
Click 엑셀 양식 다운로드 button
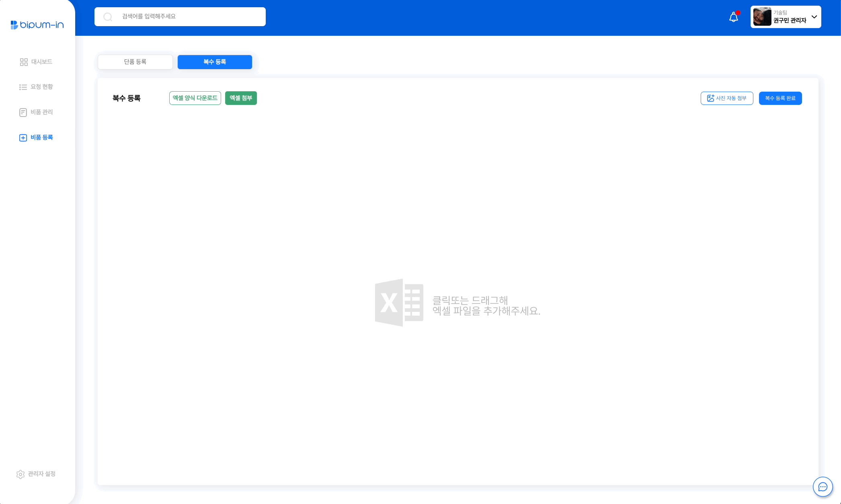(x=195, y=98)
